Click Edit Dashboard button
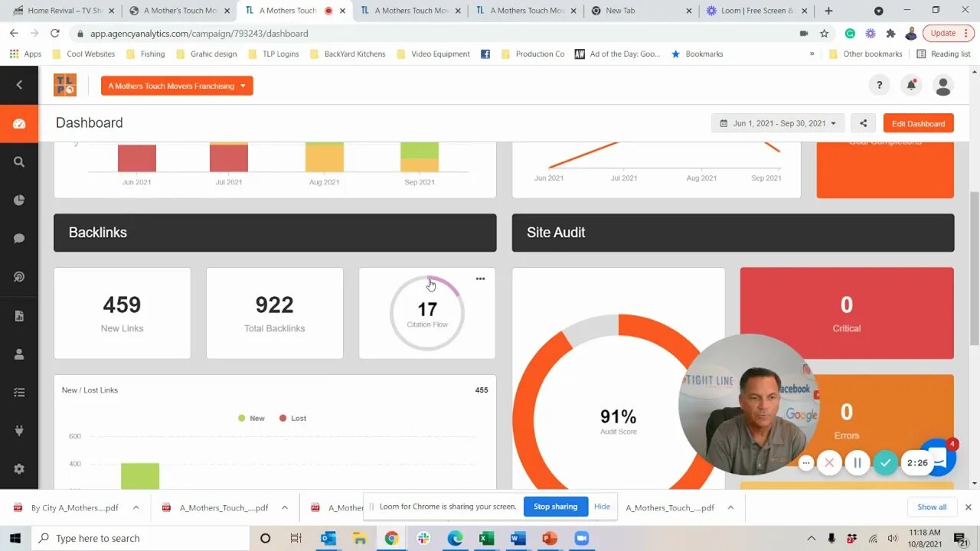980x551 pixels. coord(918,123)
